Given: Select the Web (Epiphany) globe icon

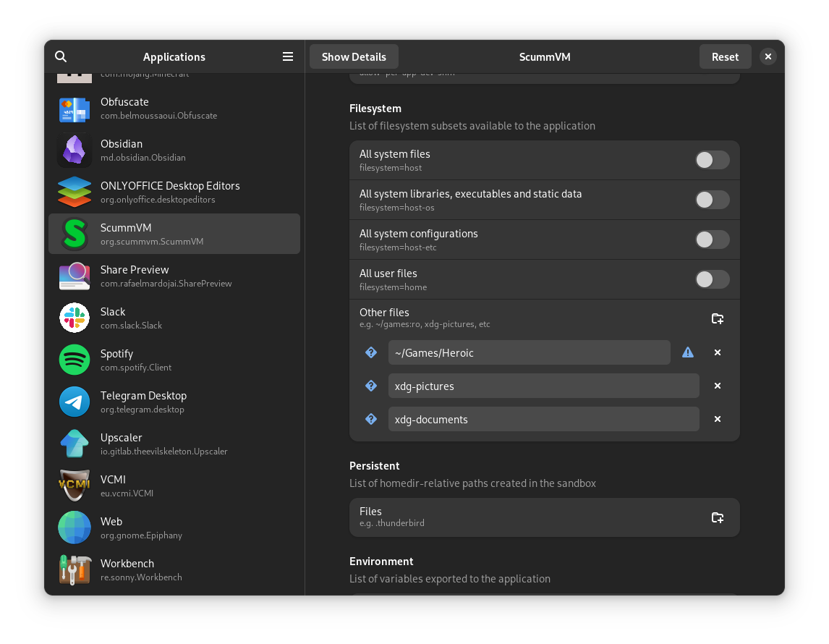Looking at the screenshot, I should (x=75, y=528).
